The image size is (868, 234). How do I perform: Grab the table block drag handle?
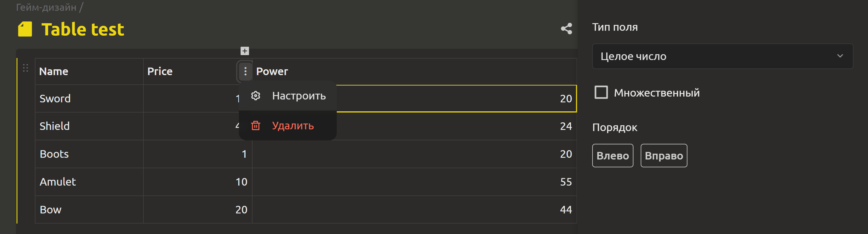(25, 68)
